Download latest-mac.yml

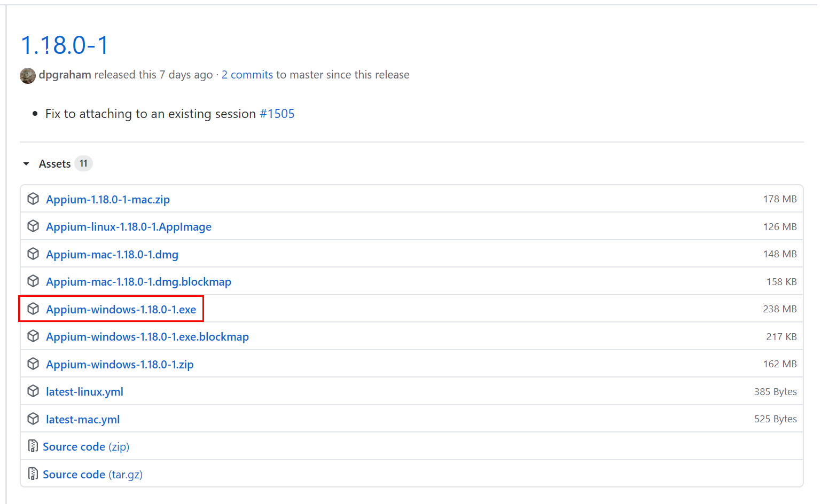tap(83, 420)
